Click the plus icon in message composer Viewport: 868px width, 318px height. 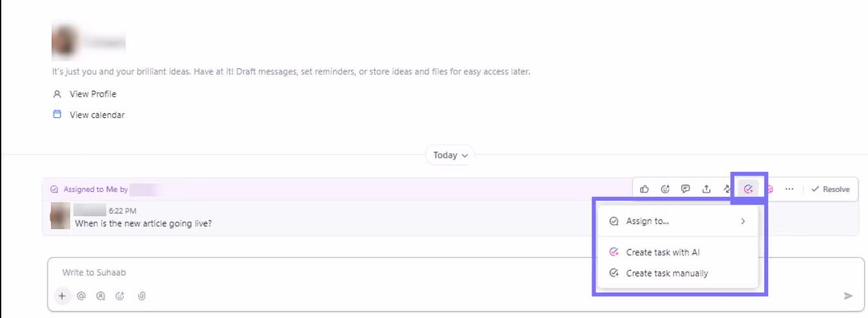pyautogui.click(x=62, y=296)
